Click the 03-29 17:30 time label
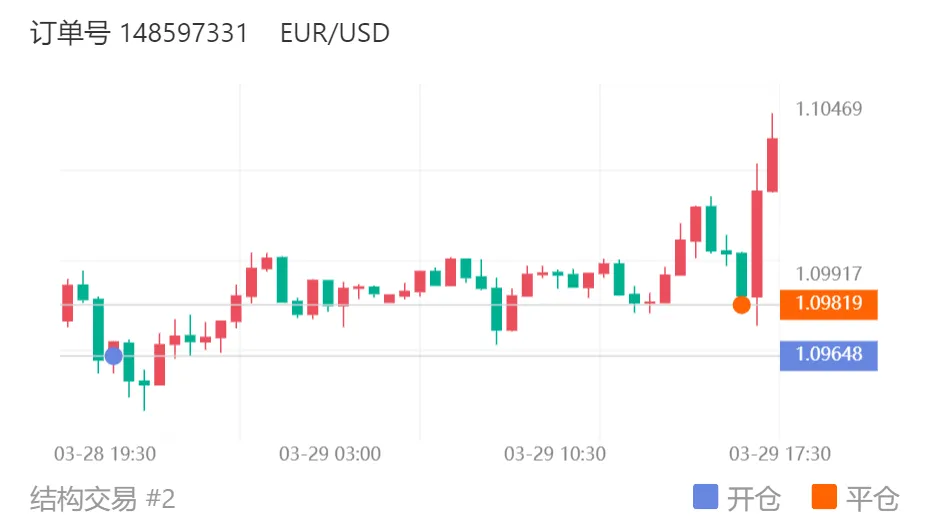Image resolution: width=930 pixels, height=528 pixels. pos(779,454)
